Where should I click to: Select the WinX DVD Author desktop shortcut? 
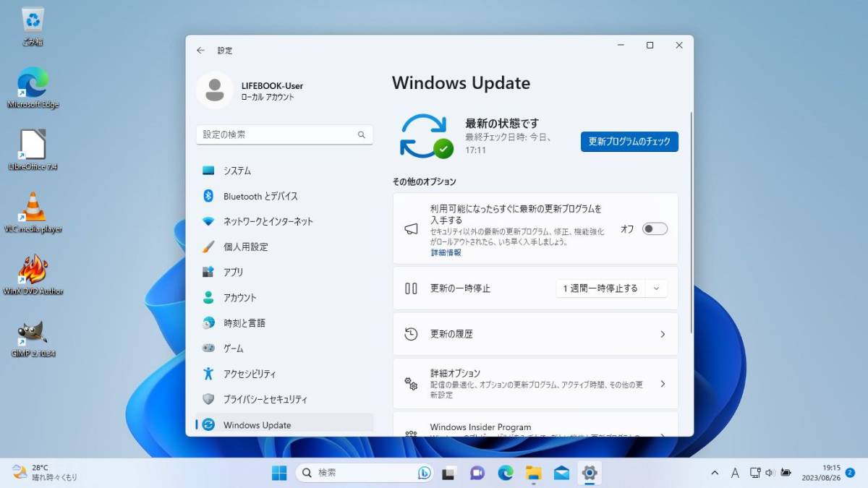click(33, 275)
